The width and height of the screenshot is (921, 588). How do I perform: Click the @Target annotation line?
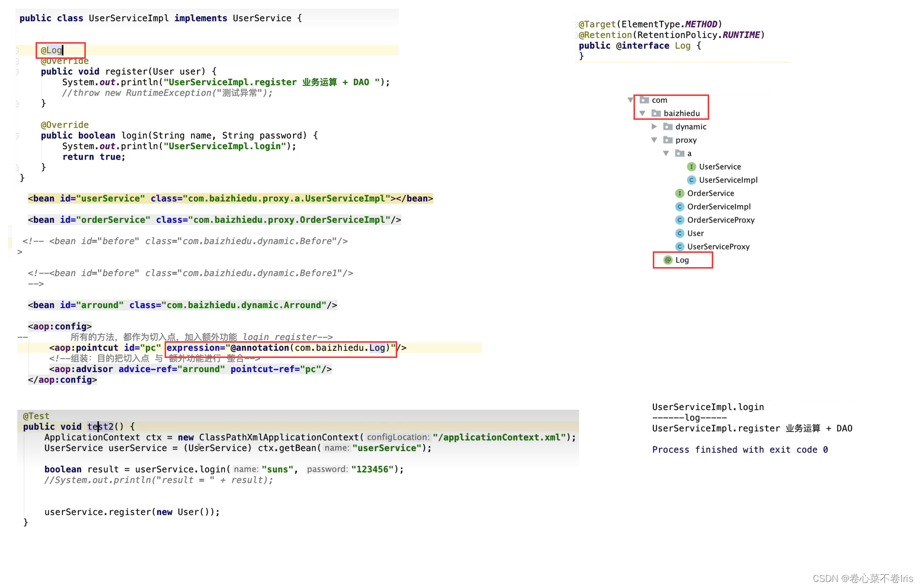point(650,24)
